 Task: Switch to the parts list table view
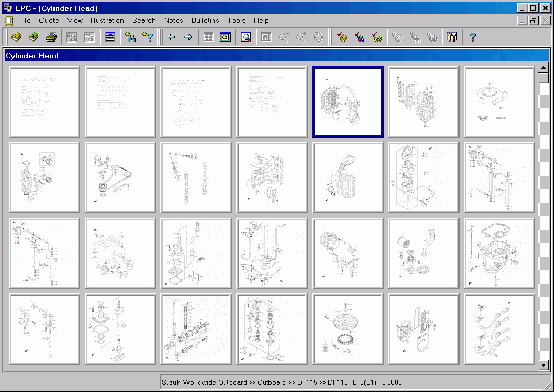click(111, 36)
